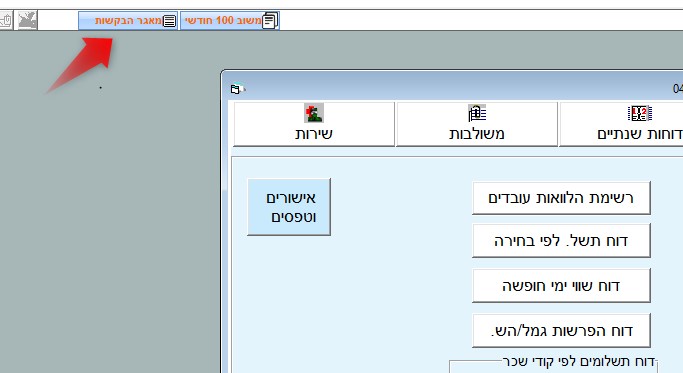Click the red and green icon above שירות
Screen dimensions: 683x373
click(x=314, y=113)
